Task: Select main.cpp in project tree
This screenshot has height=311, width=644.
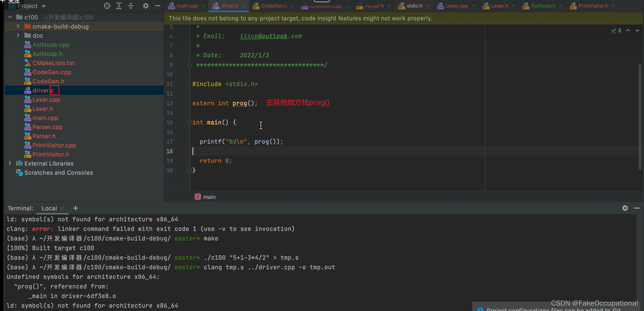Action: pos(45,118)
